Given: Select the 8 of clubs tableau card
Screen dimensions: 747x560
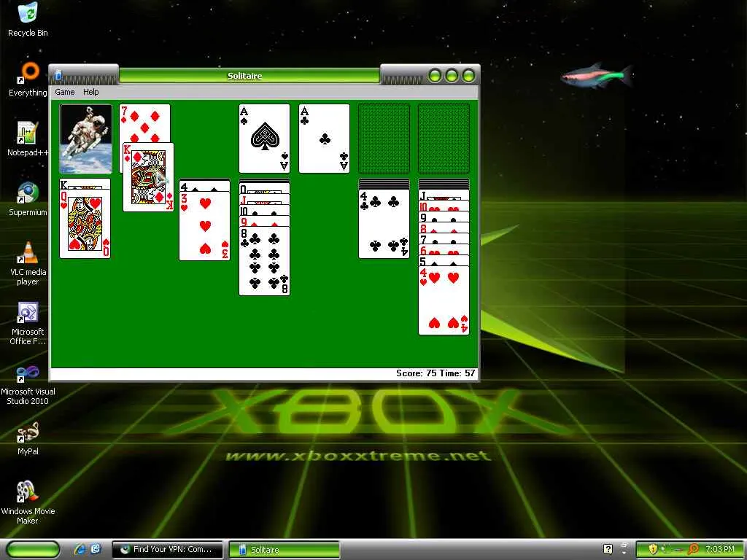Looking at the screenshot, I should [264, 261].
